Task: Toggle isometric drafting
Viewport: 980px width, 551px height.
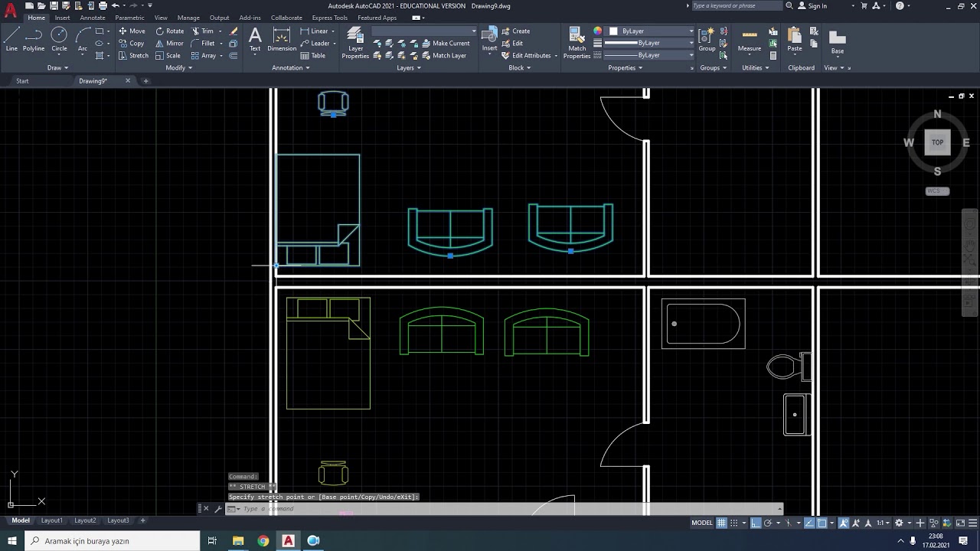Action: (788, 523)
